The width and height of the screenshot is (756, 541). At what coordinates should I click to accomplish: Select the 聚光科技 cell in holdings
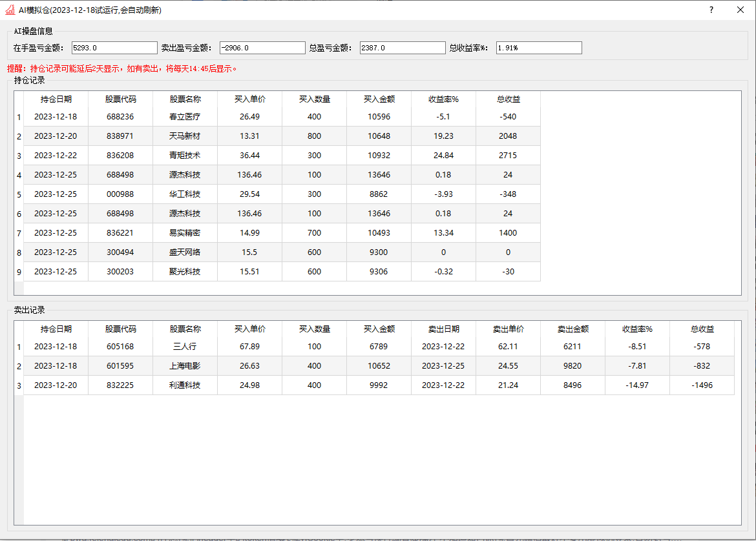pyautogui.click(x=185, y=272)
